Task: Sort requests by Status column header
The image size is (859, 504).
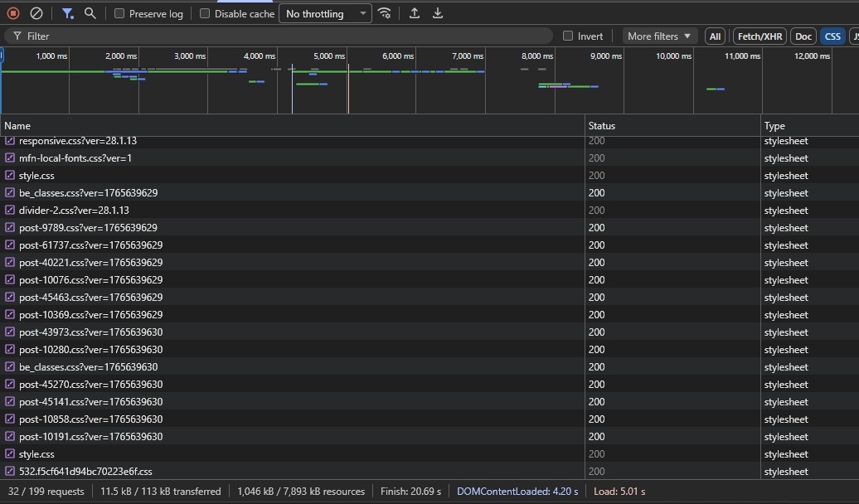Action: tap(602, 126)
